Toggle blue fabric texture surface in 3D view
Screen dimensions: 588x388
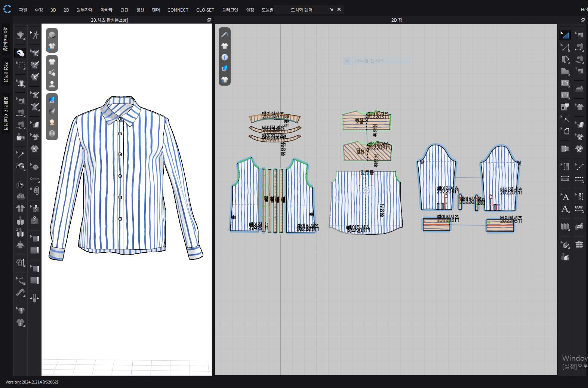click(x=52, y=100)
